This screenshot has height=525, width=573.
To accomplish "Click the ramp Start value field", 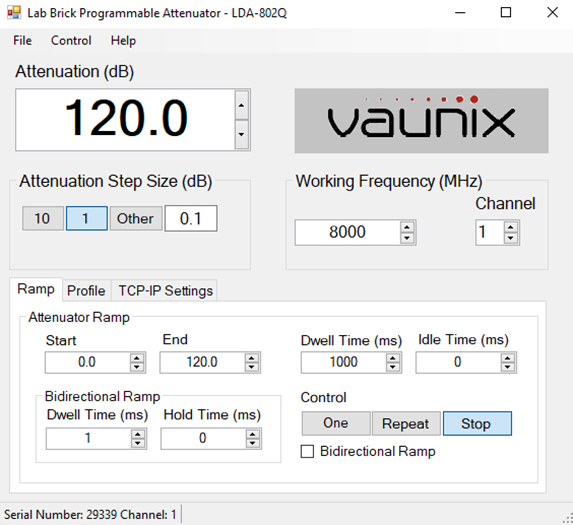I will point(87,362).
